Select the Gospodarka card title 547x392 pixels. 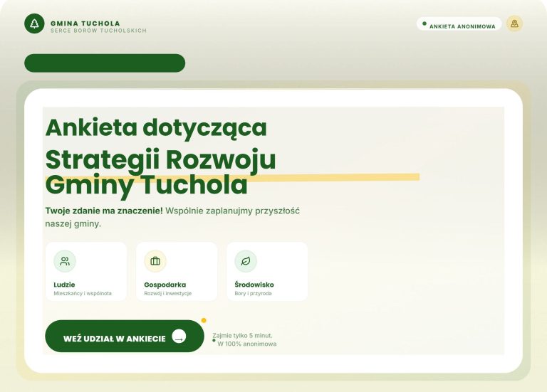click(x=165, y=285)
